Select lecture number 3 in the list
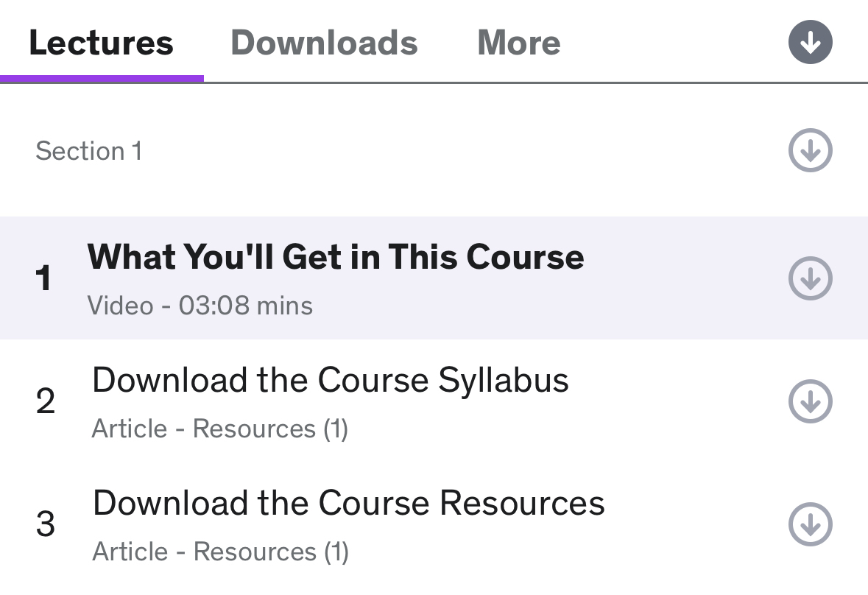The height and width of the screenshot is (595, 868). pos(45,524)
